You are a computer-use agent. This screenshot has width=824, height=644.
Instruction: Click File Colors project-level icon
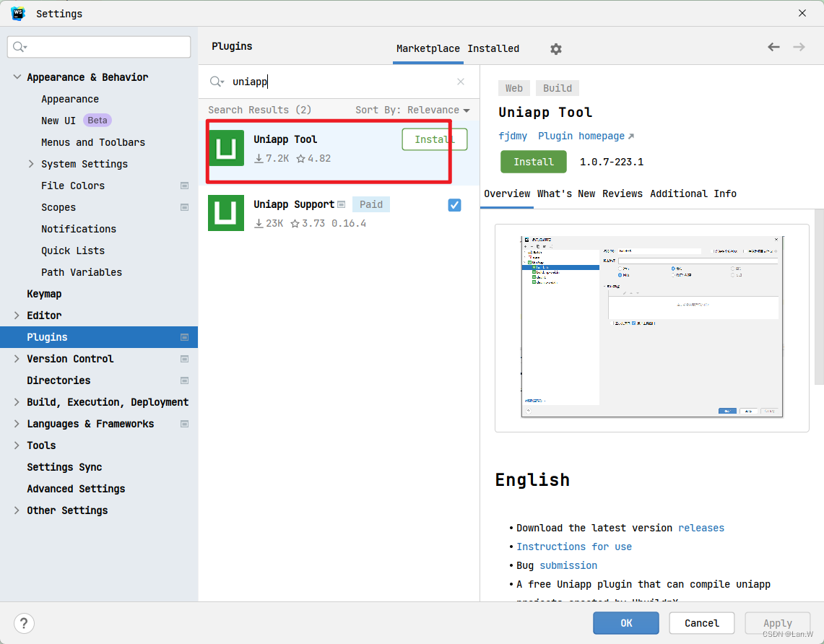[x=184, y=186]
